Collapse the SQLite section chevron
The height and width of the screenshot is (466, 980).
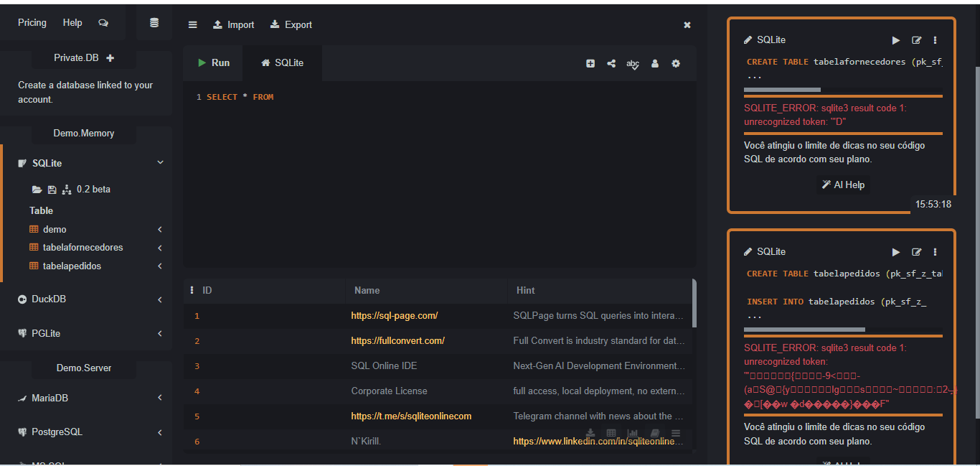(x=160, y=163)
